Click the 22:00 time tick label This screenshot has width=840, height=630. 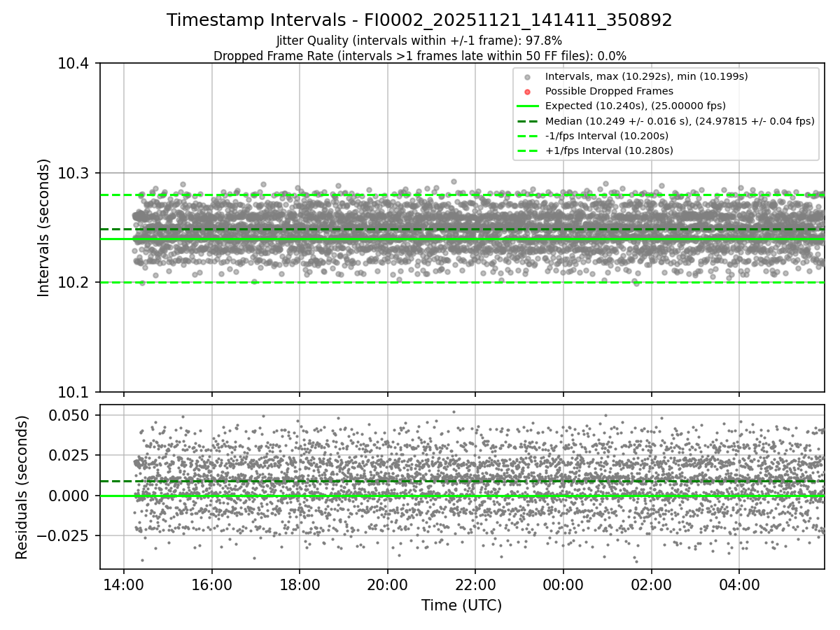(475, 584)
